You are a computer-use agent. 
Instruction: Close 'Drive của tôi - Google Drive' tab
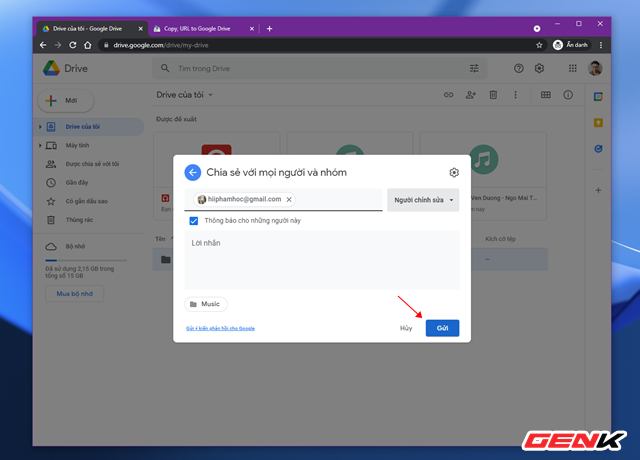(140, 29)
